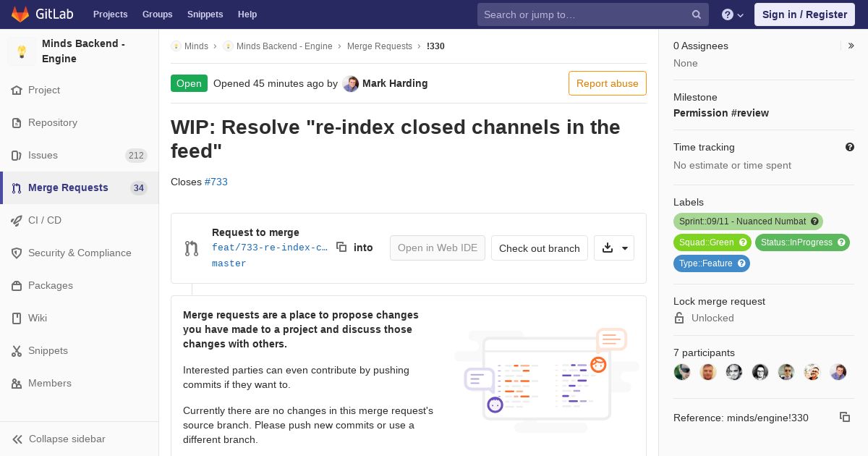This screenshot has width=868, height=456.
Task: Click !330 breadcrumb
Action: 435,46
